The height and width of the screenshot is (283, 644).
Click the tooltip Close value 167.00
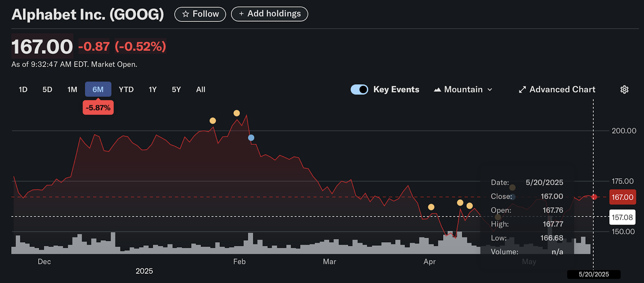552,196
